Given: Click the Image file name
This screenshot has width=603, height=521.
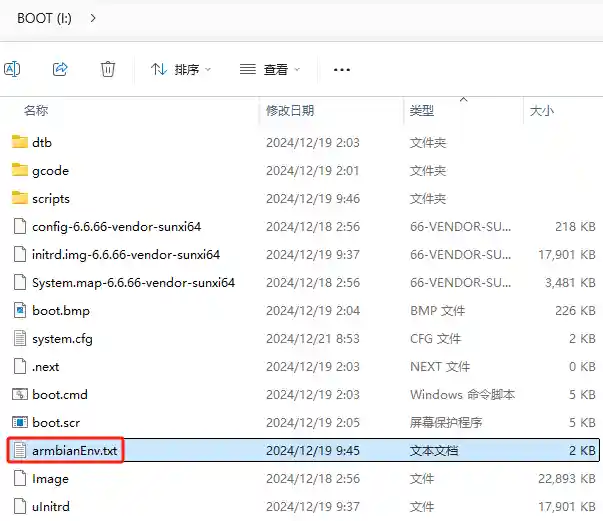Looking at the screenshot, I should point(50,479).
